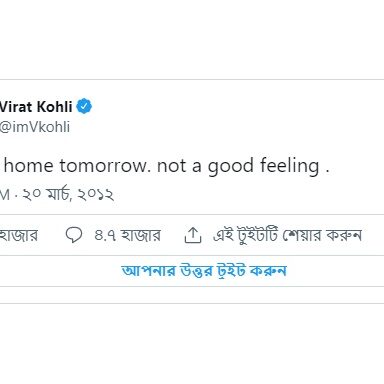This screenshot has height=384, width=384.
Task: Select the 'এই টুইটটি শেয়ার করুন' label
Action: click(287, 235)
